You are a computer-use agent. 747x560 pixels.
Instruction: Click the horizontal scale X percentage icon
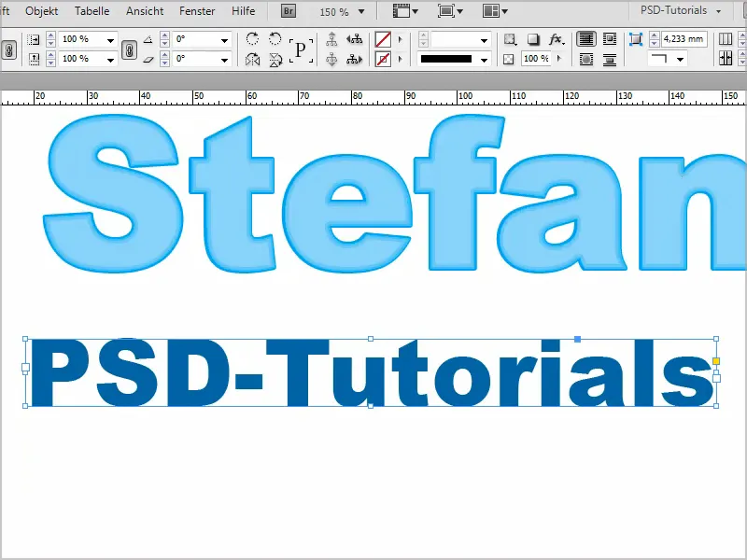[x=33, y=39]
